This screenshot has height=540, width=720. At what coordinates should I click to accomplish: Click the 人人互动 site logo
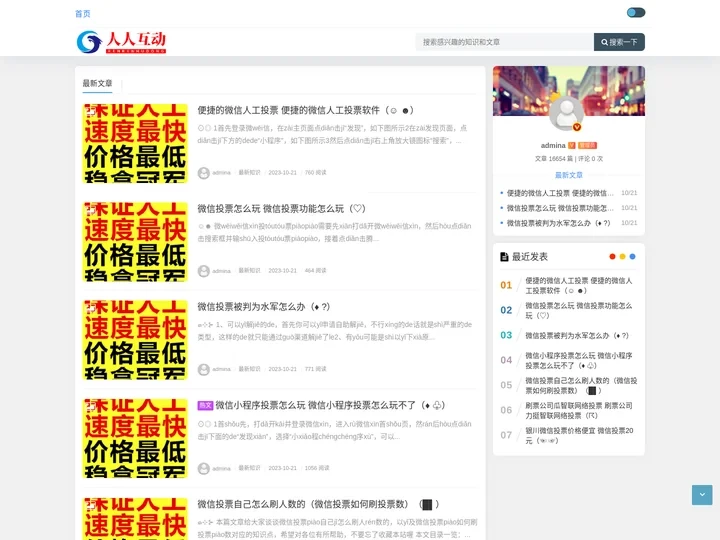122,42
